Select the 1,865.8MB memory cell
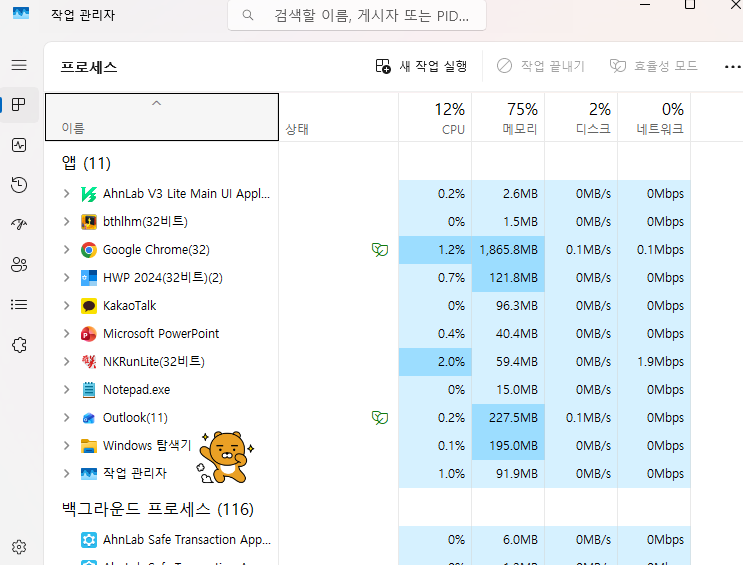The width and height of the screenshot is (743, 565). (508, 250)
